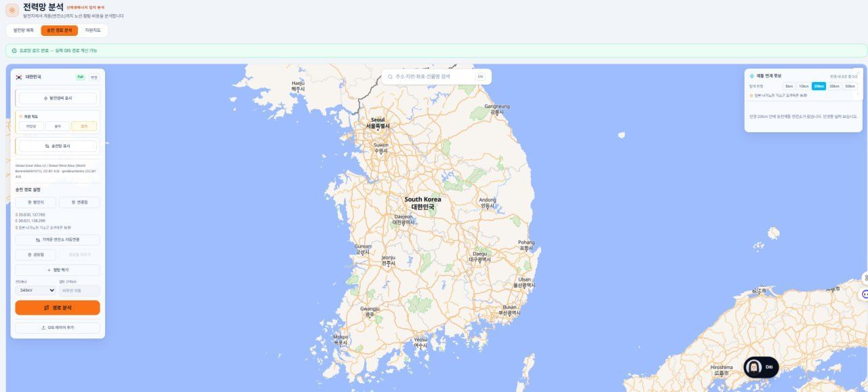Click the Seoul 서울특별시 map label
This screenshot has width=868, height=392.
click(x=378, y=123)
